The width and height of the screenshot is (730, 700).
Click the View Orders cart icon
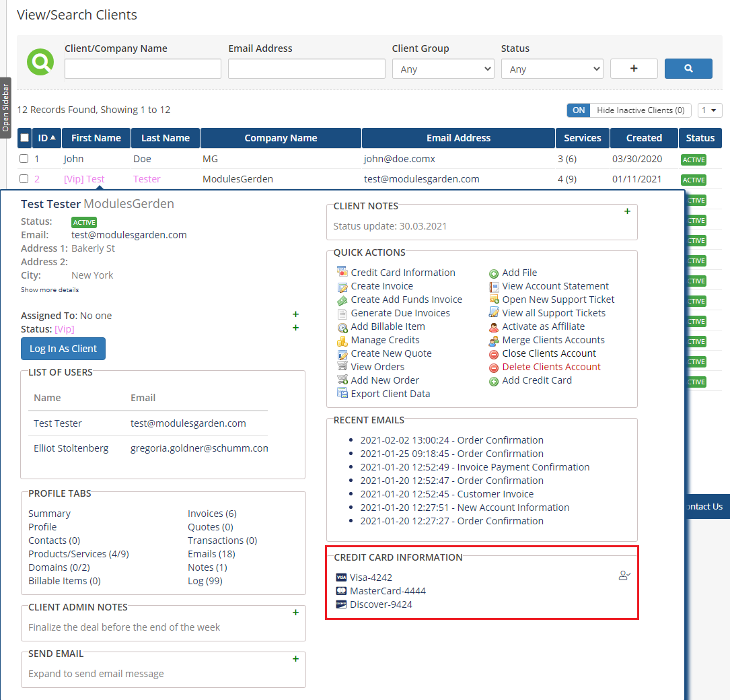[x=342, y=367]
